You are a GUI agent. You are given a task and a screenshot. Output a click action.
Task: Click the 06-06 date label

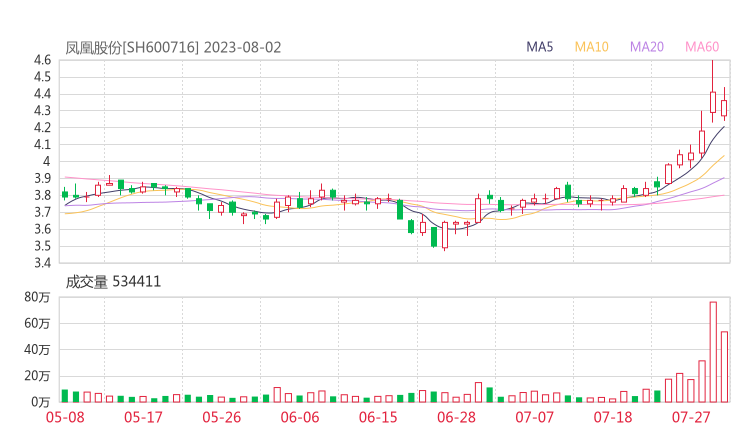point(300,417)
